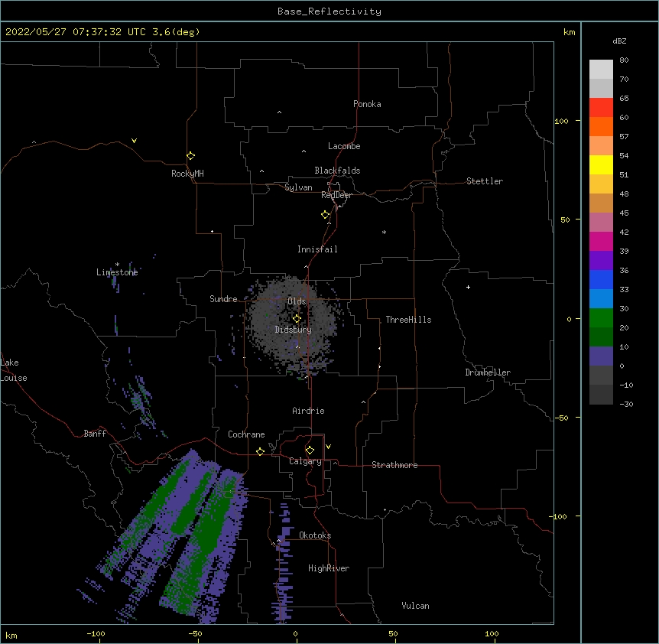659x644 pixels.
Task: Click the Limestone label
Action: (x=117, y=272)
